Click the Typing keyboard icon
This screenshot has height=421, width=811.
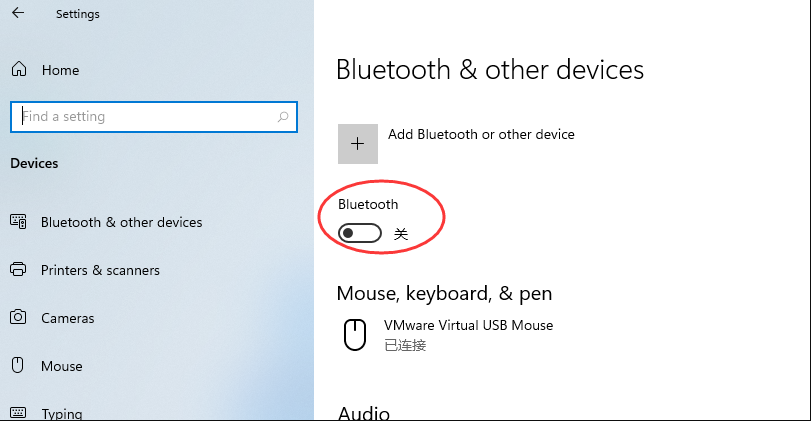point(18,412)
